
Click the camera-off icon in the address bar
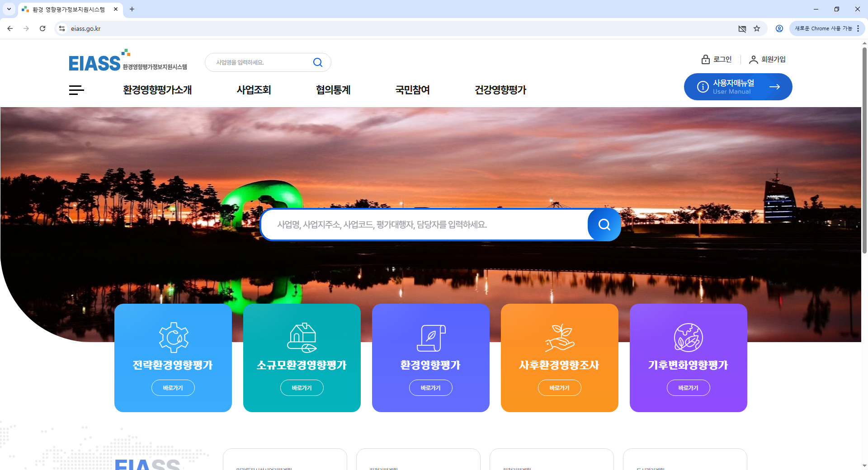pos(742,28)
